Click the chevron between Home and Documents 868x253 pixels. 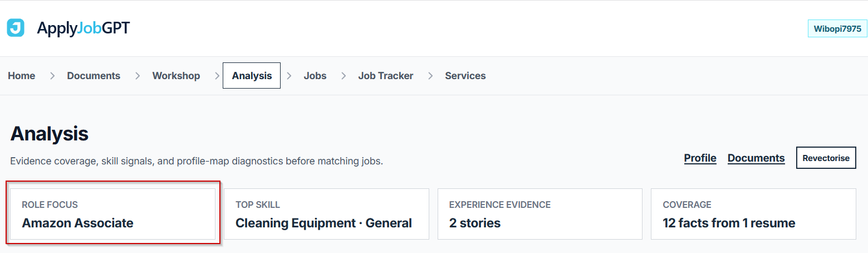(52, 76)
